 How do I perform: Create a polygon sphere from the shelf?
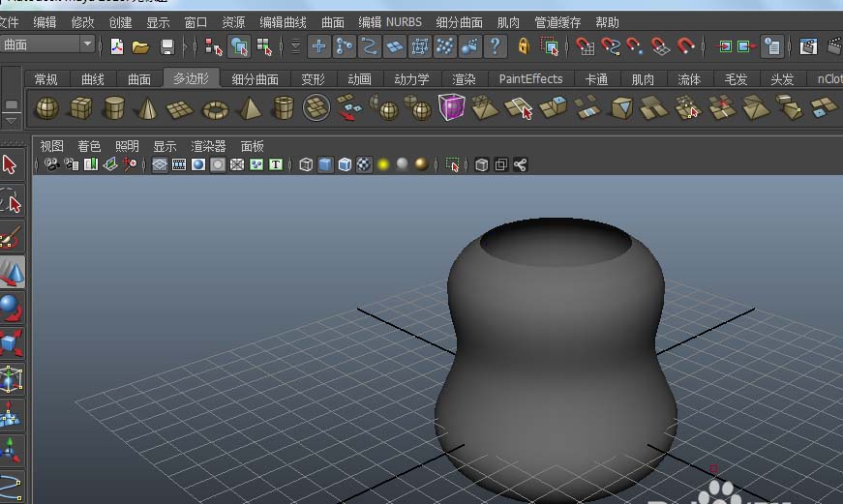46,109
